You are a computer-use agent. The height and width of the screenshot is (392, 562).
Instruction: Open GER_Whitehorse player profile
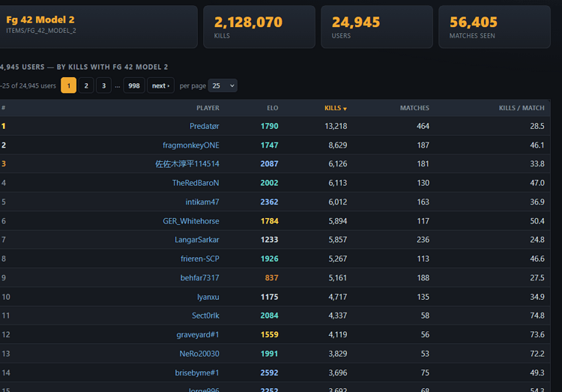pos(191,221)
